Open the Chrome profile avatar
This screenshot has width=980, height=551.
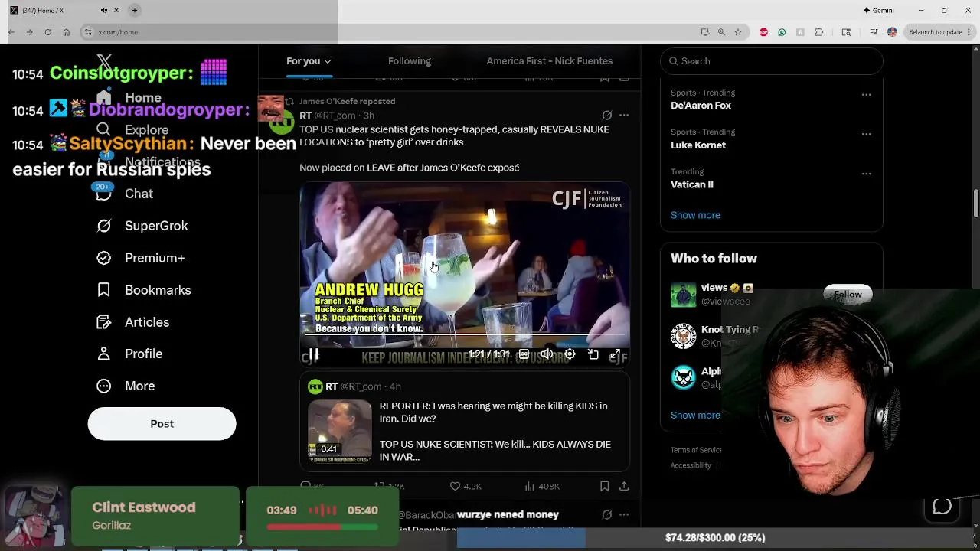[892, 32]
